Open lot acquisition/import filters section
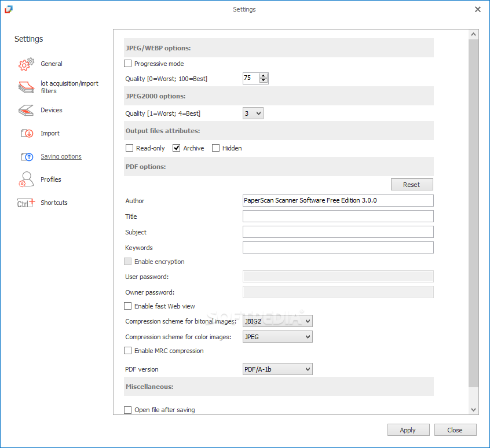 pyautogui.click(x=70, y=87)
